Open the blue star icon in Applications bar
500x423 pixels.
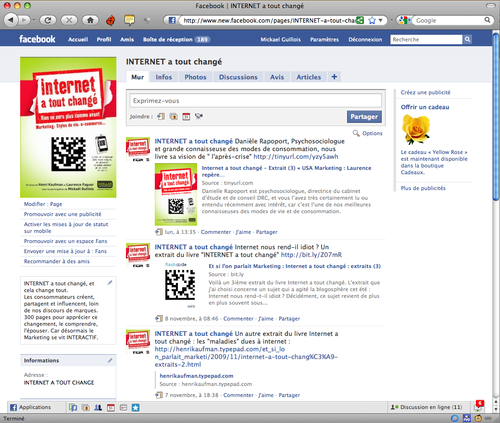click(136, 407)
